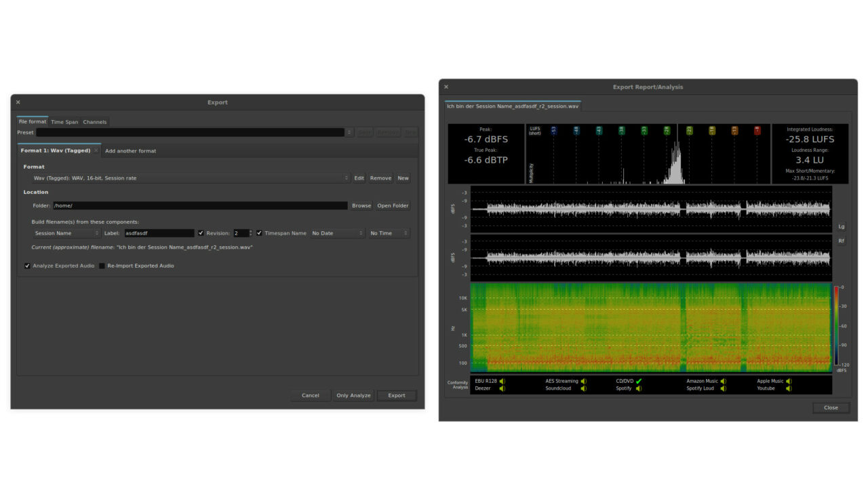The height and width of the screenshot is (488, 868).
Task: Mute the EBU R128 conformity speaker icon
Action: click(502, 381)
